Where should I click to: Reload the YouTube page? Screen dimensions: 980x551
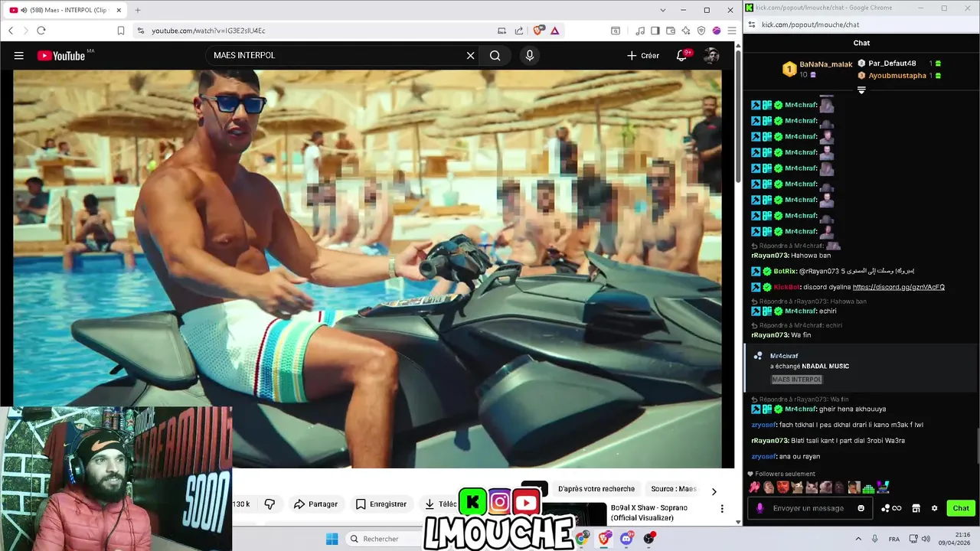tap(41, 31)
